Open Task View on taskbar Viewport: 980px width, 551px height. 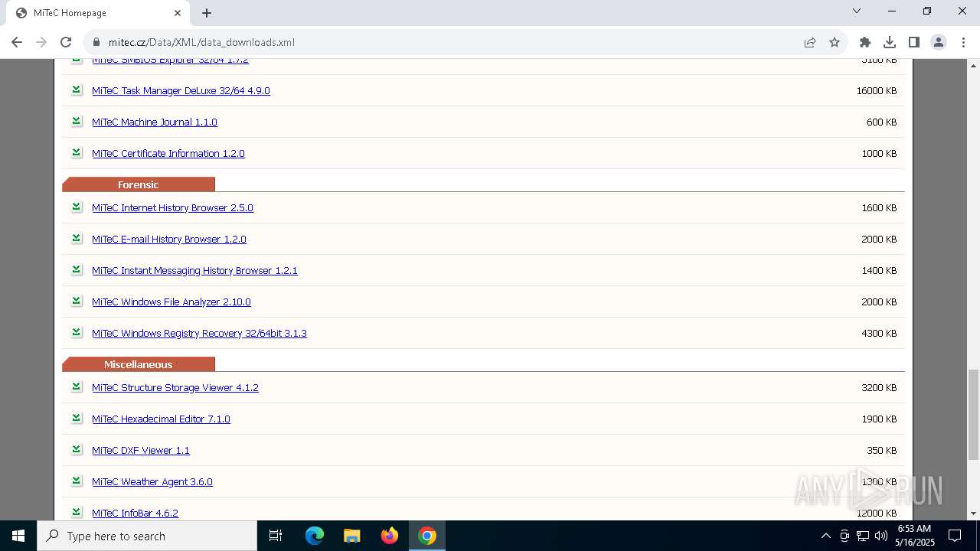point(276,536)
